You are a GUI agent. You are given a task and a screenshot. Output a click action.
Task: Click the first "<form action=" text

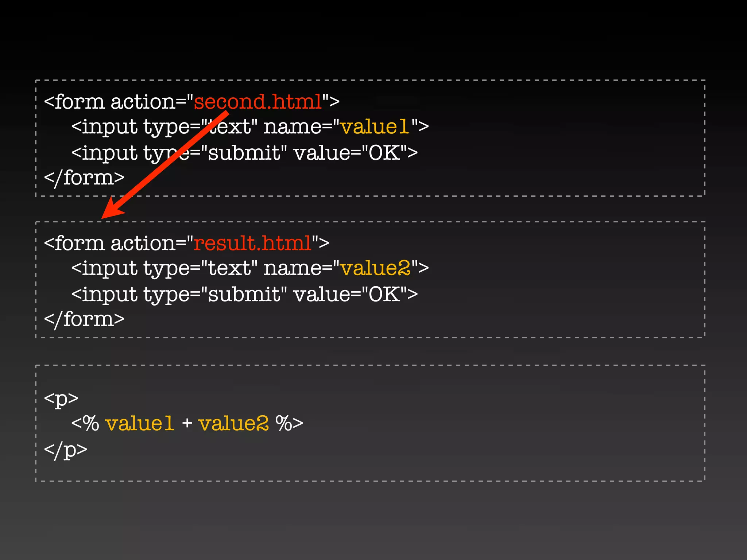click(x=117, y=102)
